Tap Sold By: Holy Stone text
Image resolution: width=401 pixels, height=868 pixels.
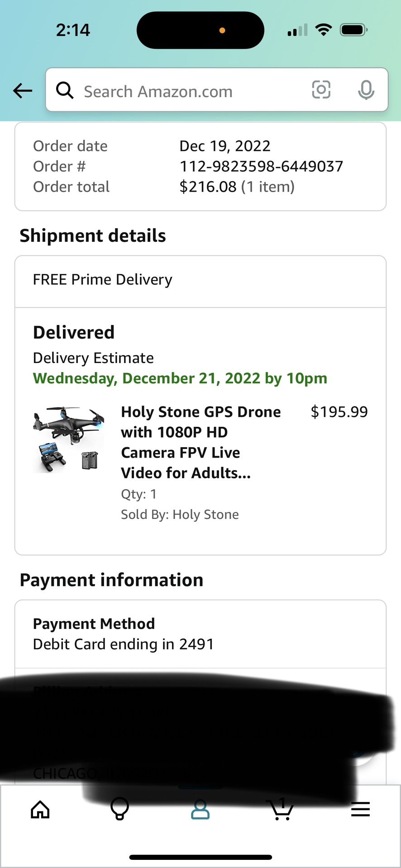pos(180,514)
